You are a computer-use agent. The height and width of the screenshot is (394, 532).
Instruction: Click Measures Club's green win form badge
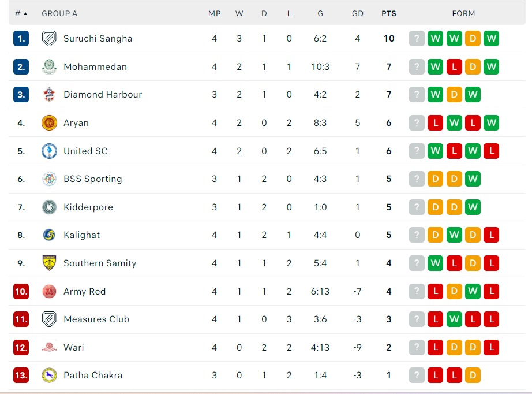454,319
